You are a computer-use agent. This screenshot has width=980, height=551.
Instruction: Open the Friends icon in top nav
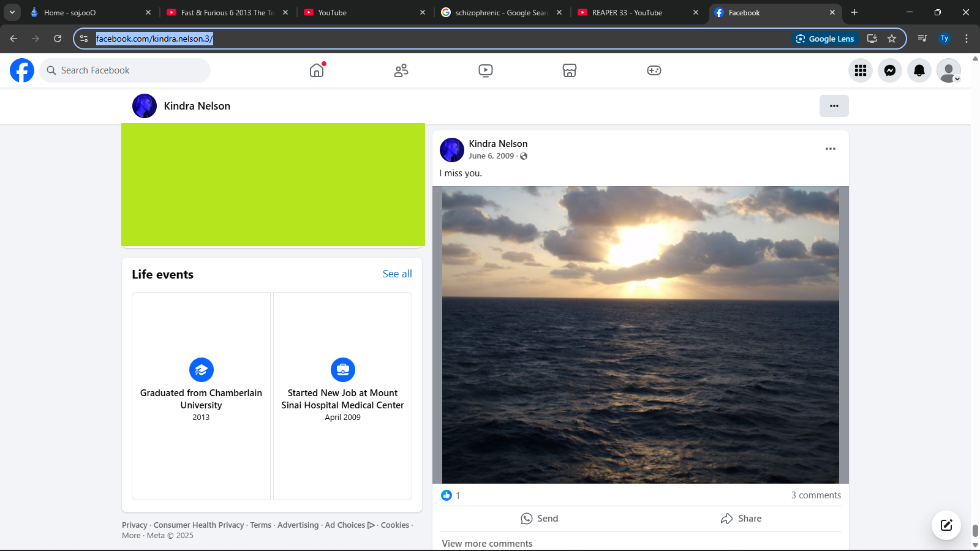401,70
